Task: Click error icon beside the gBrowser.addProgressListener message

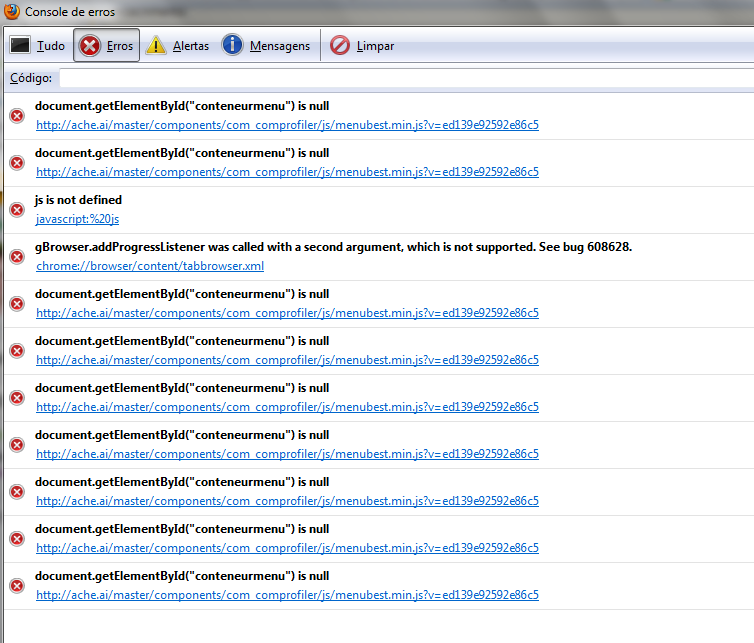Action: click(x=17, y=257)
